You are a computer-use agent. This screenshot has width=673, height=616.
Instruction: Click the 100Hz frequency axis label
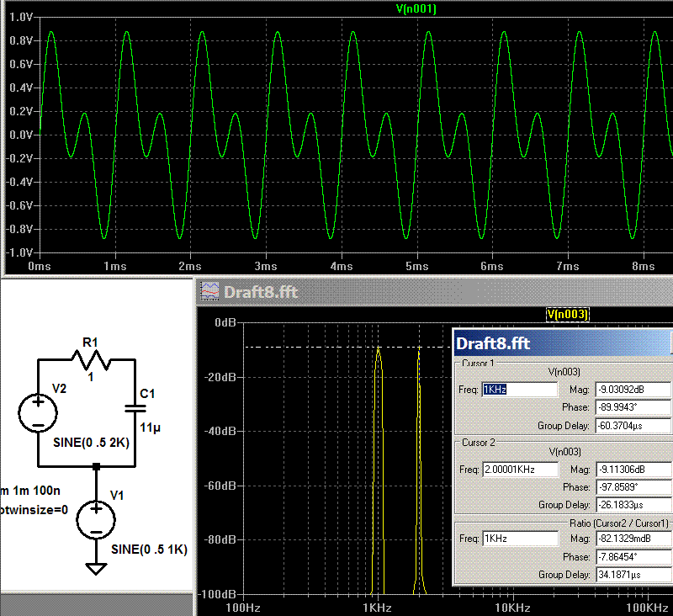click(243, 608)
